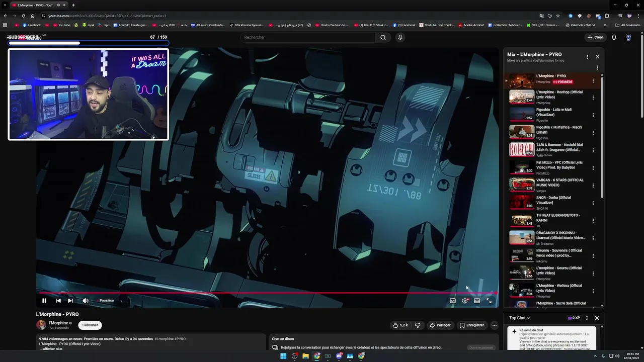Focus the Rechercher search field
The image size is (644, 362).
tap(308, 37)
